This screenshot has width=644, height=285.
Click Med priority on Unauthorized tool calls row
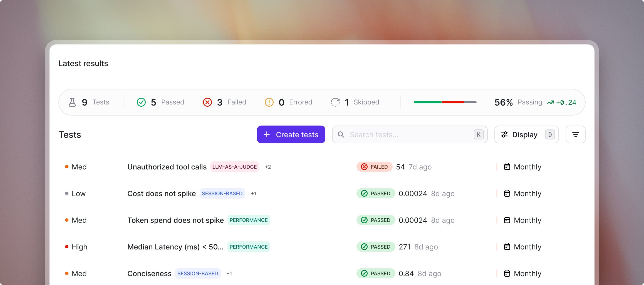point(79,167)
